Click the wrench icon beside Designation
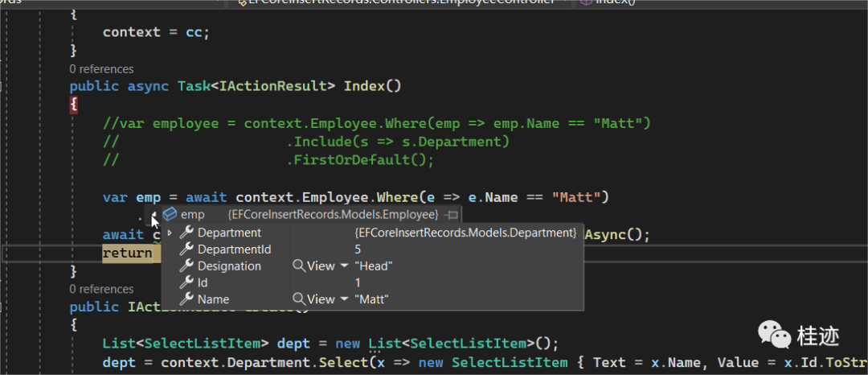 tap(187, 266)
